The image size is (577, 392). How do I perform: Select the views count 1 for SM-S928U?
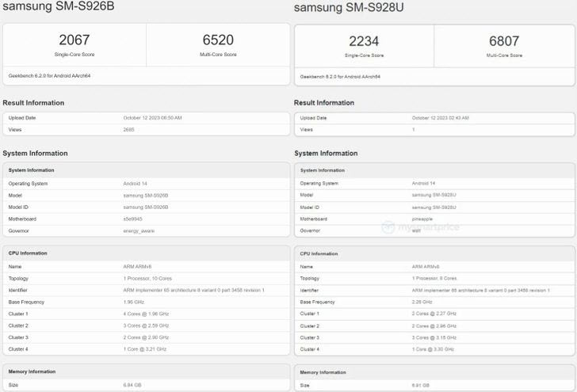point(413,129)
